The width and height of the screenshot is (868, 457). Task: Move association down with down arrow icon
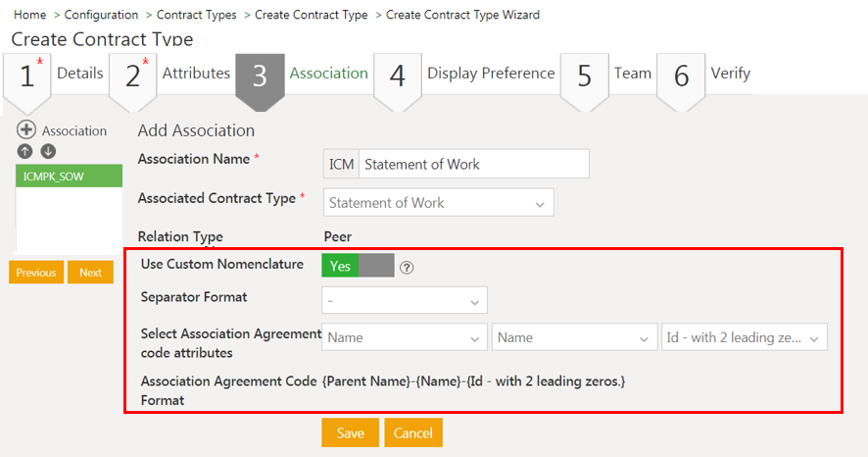pos(48,152)
